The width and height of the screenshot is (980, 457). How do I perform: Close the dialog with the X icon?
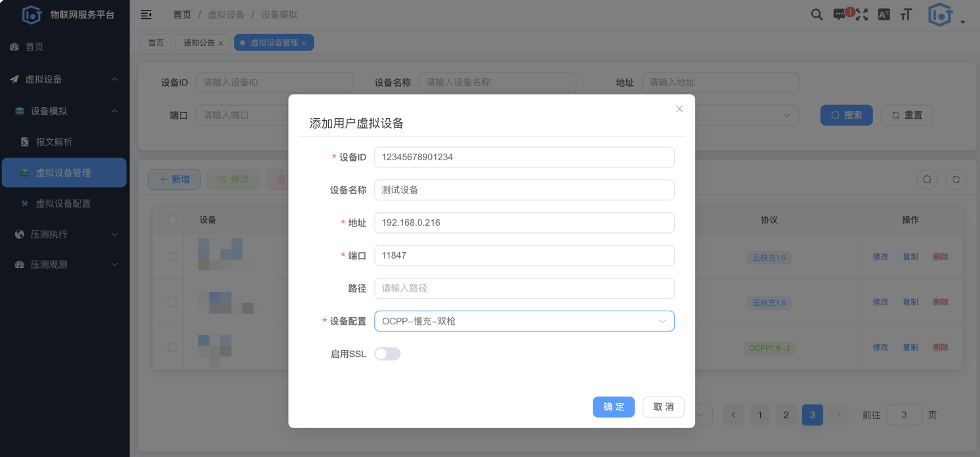679,109
